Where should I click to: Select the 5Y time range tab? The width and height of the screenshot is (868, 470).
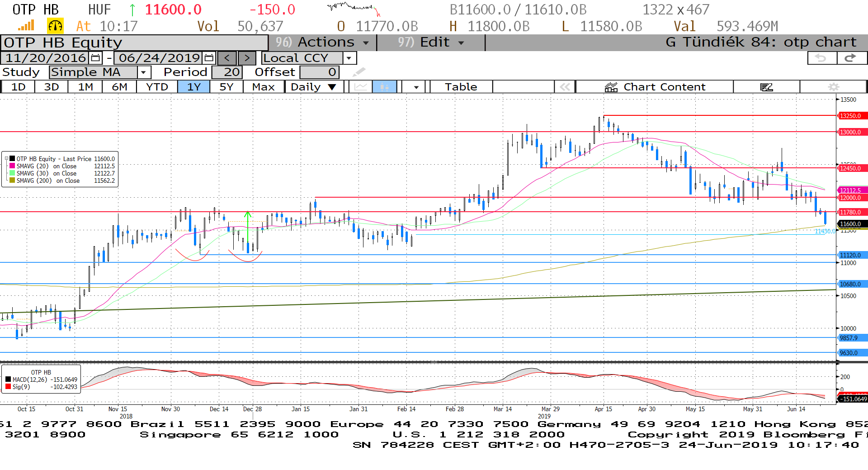tap(226, 87)
